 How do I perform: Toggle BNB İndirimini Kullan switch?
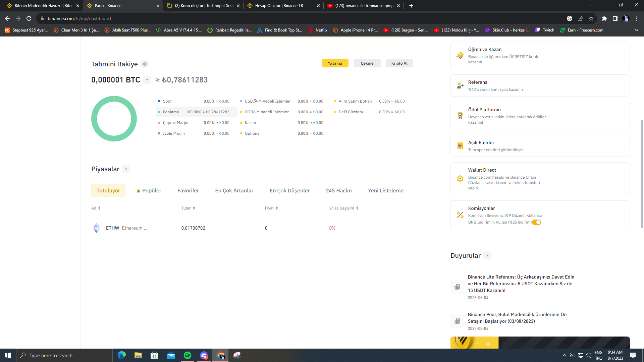(x=536, y=222)
